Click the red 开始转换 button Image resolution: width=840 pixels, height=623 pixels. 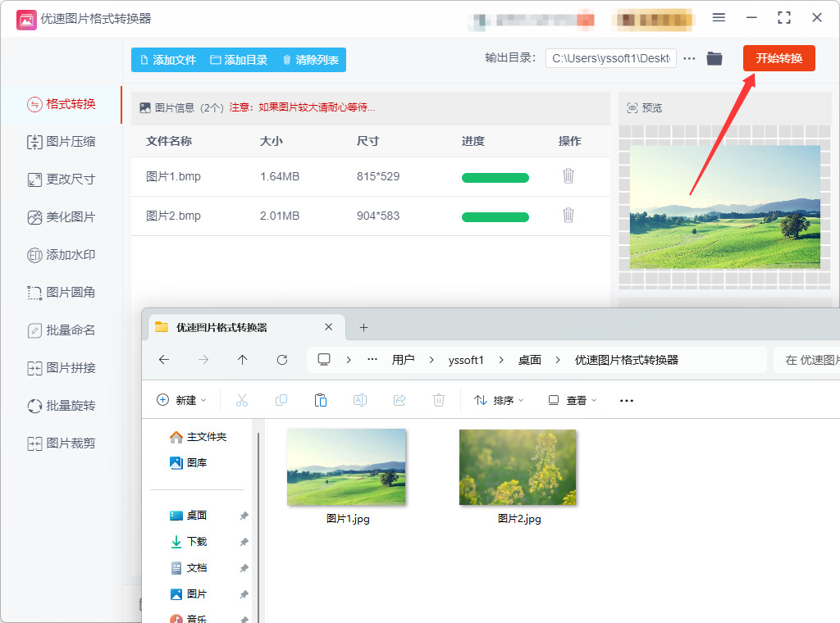point(779,58)
